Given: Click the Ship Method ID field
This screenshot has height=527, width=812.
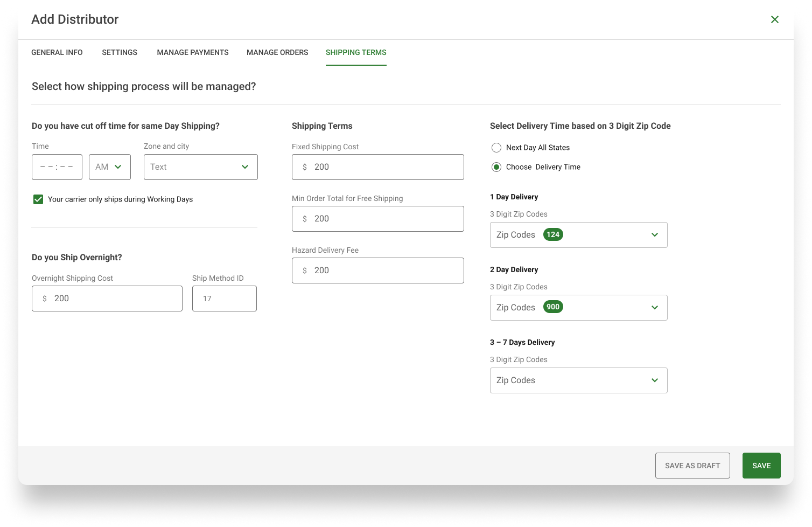Looking at the screenshot, I should coord(225,299).
